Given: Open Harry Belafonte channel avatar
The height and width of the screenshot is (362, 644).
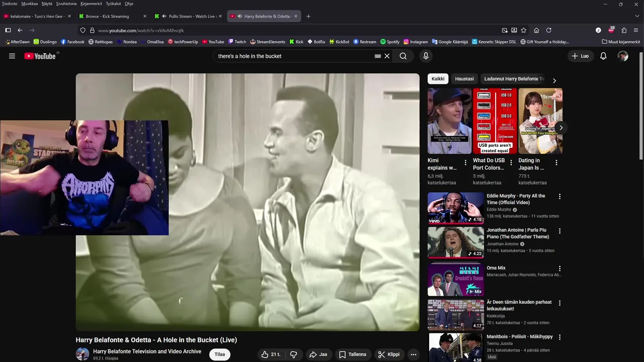Looking at the screenshot, I should [83, 354].
